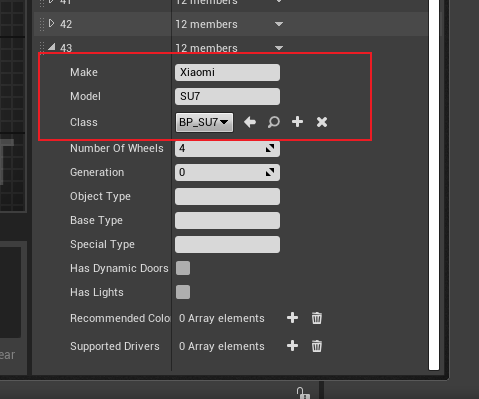The width and height of the screenshot is (479, 399).
Task: Open the dropdown arrow for element 42
Action: click(x=279, y=24)
